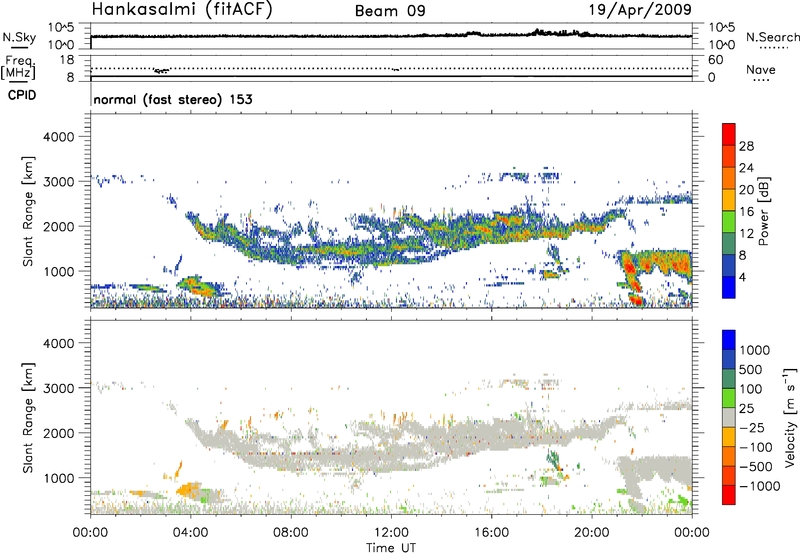The image size is (800, 554).
Task: Pick the 8–12 dB teal power swatch
Action: pyautogui.click(x=729, y=244)
